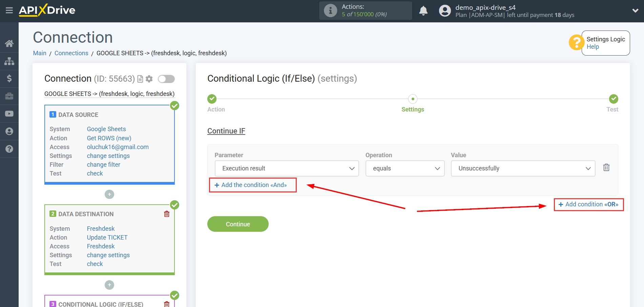The image size is (644, 307).
Task: Go to the Action step
Action: point(212,99)
